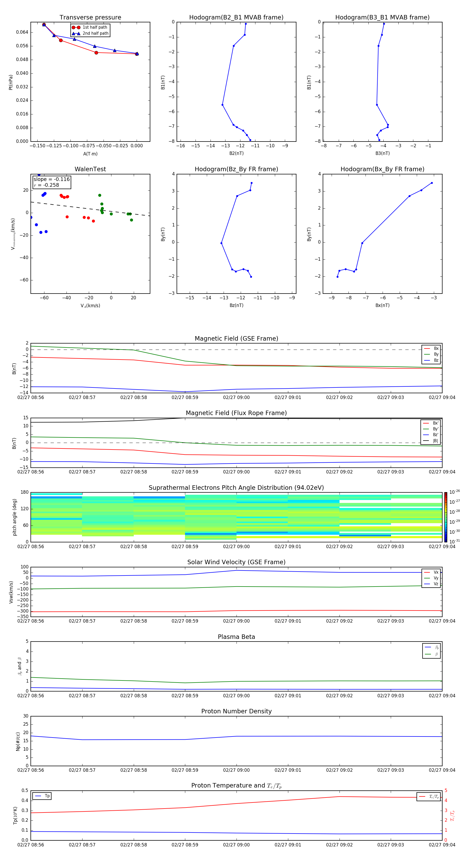Select the |B| legend entry in Flux Rope plot
This screenshot has width=473, height=868.
point(431,441)
